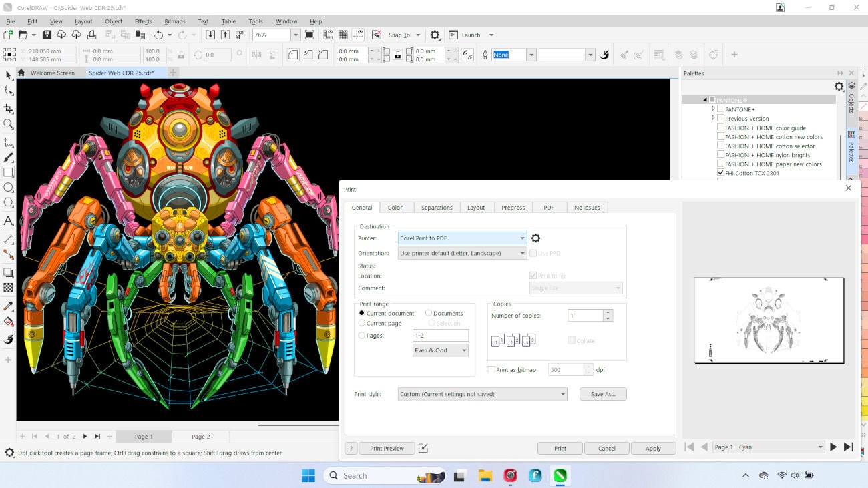Click the Publish to PDF icon
The width and height of the screenshot is (868, 488).
point(240,35)
